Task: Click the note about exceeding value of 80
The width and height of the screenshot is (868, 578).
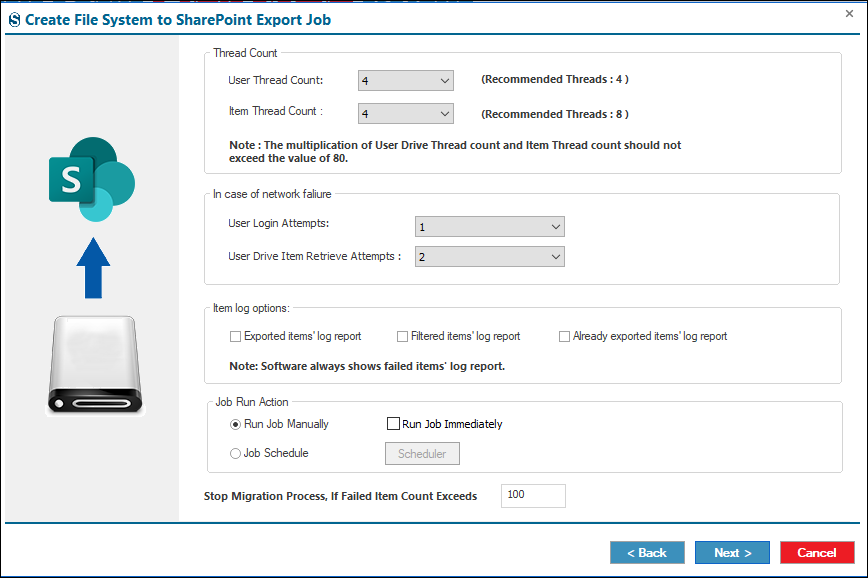Action: coord(455,152)
